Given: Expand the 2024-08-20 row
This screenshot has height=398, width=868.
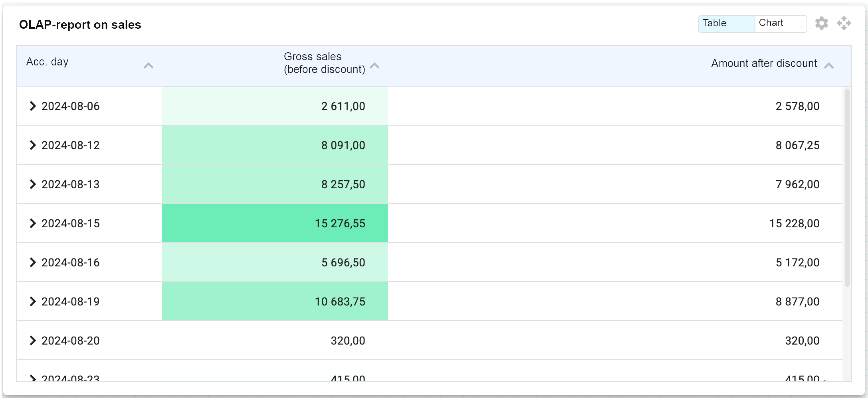Looking at the screenshot, I should pyautogui.click(x=33, y=341).
